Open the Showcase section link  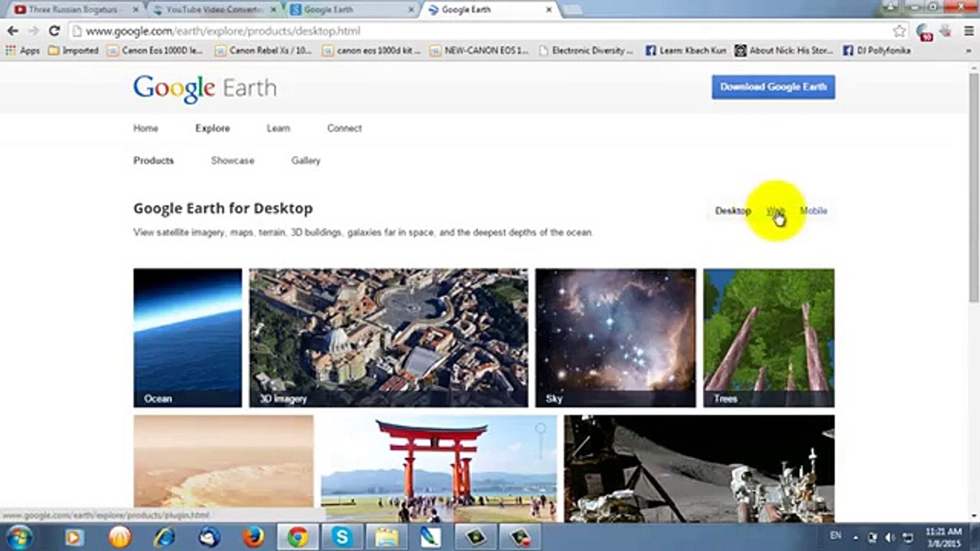232,161
